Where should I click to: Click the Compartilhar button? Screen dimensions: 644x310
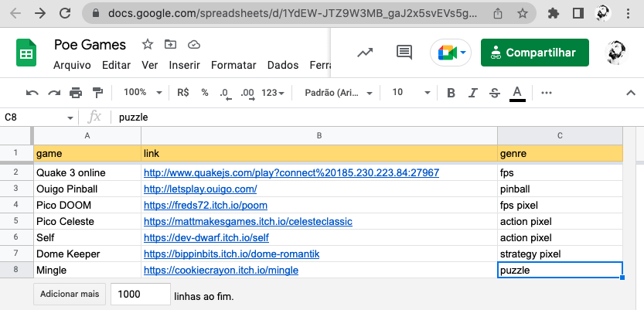(x=535, y=53)
